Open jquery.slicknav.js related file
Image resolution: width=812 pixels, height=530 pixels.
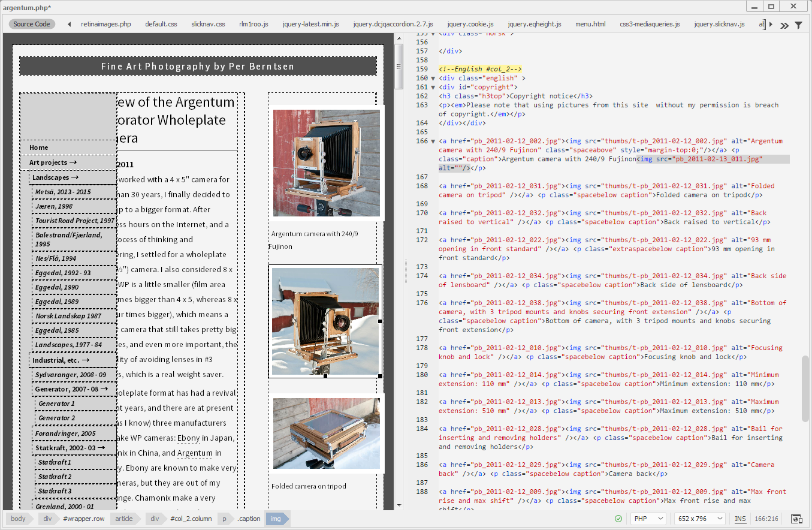click(x=719, y=24)
